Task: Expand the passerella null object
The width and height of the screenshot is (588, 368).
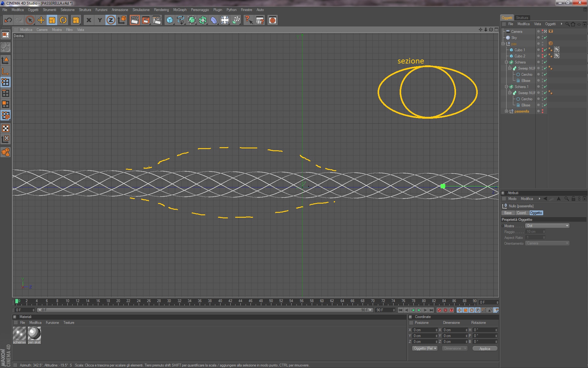Action: coord(506,111)
